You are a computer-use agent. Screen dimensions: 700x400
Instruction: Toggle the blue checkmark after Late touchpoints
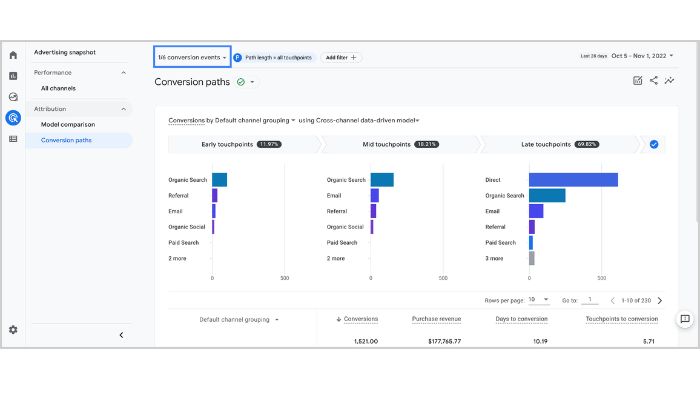(x=654, y=145)
